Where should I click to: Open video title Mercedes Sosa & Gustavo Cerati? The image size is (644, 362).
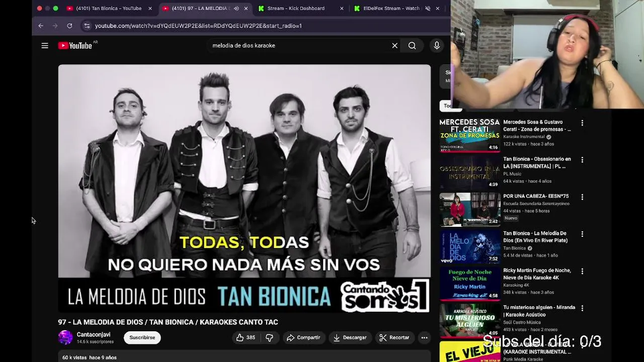537,126
